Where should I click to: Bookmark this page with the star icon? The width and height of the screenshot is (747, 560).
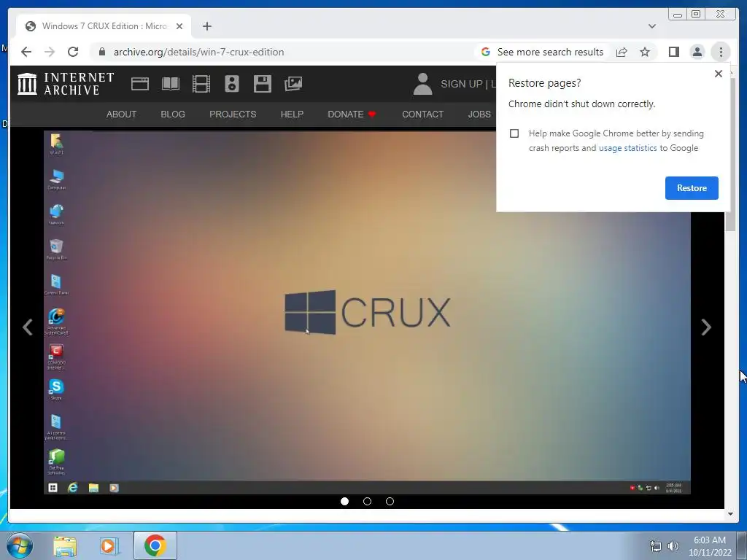(x=645, y=52)
